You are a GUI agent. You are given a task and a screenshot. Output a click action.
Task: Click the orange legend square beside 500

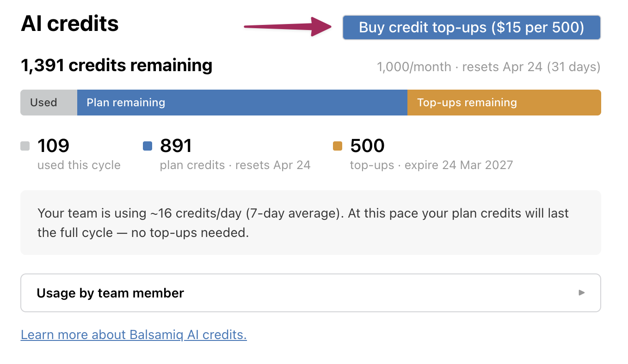coord(338,146)
